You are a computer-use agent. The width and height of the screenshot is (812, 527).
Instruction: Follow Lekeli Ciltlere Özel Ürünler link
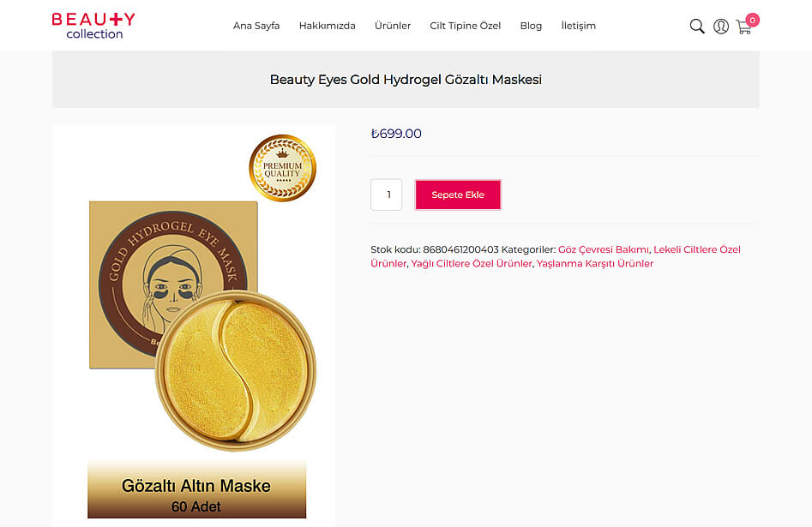[x=696, y=249]
